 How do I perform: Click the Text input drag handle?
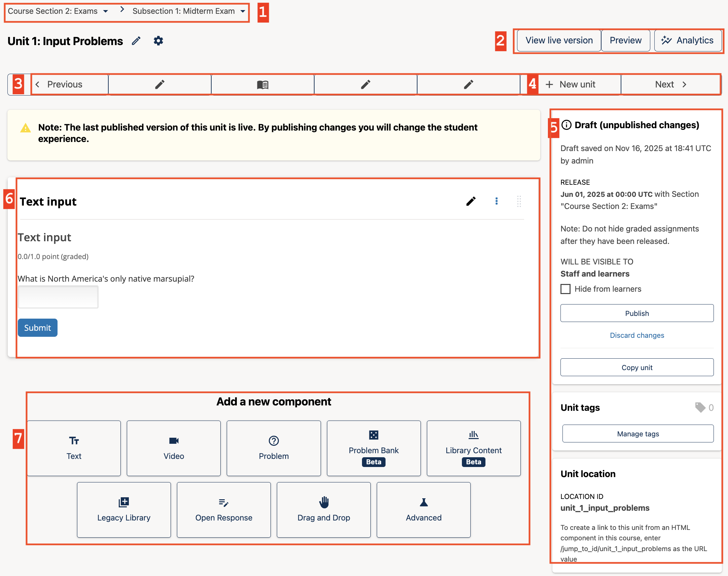coord(519,201)
